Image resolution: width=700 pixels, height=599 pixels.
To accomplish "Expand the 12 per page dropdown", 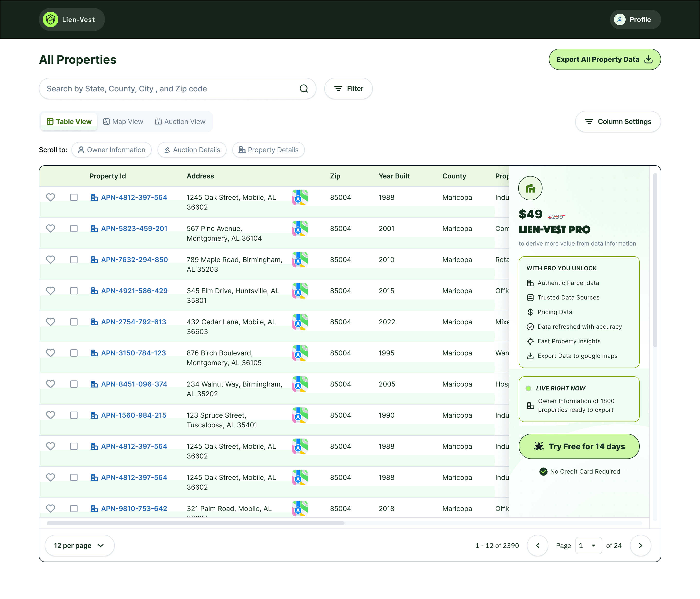I will coord(79,545).
